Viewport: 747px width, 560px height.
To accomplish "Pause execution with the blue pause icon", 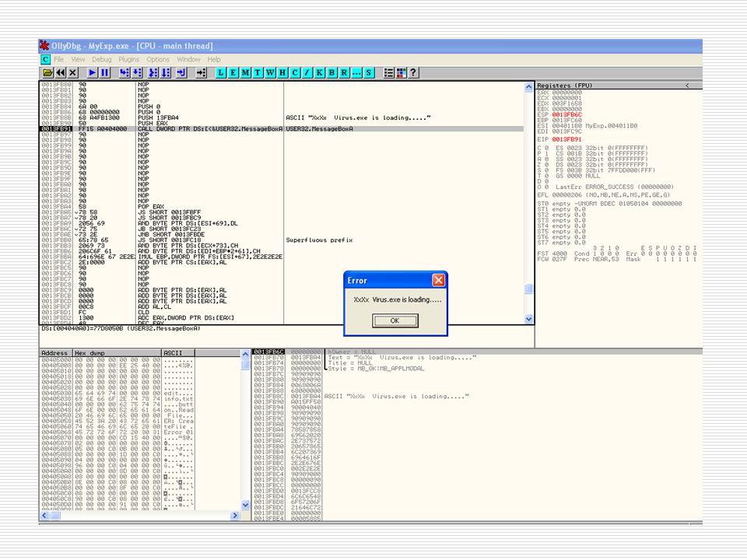I will pyautogui.click(x=105, y=73).
